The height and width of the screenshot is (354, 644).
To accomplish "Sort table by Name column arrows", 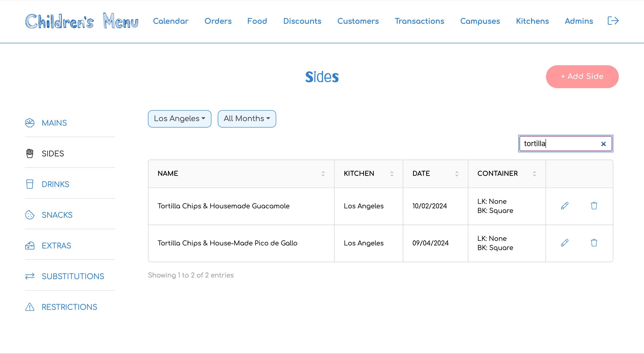I will pos(323,174).
